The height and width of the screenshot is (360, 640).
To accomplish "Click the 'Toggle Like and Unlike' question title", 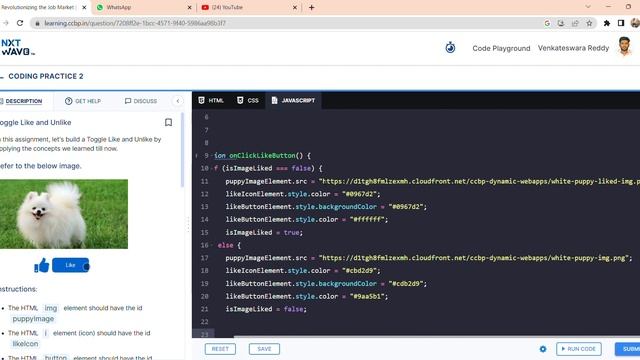I will pyautogui.click(x=36, y=122).
